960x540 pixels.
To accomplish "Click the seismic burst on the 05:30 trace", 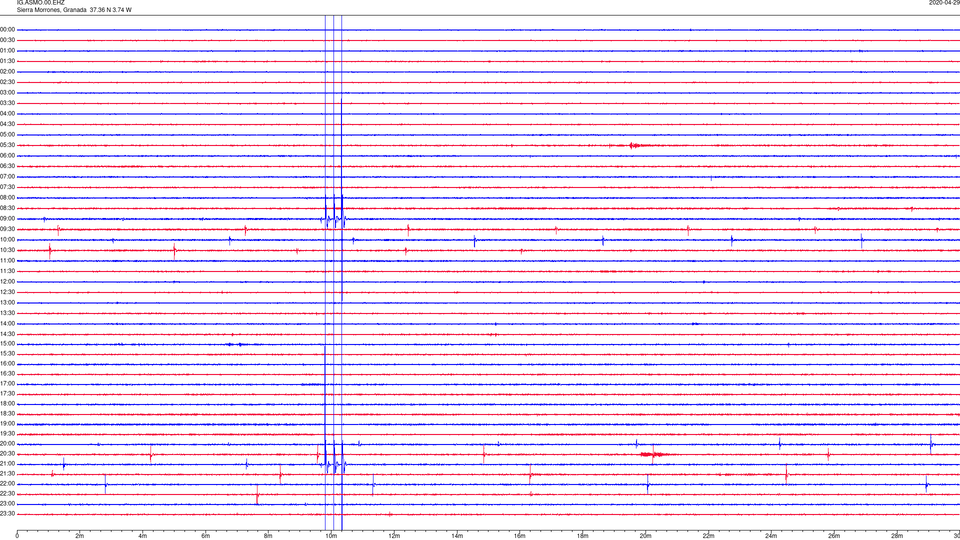I will click(634, 145).
